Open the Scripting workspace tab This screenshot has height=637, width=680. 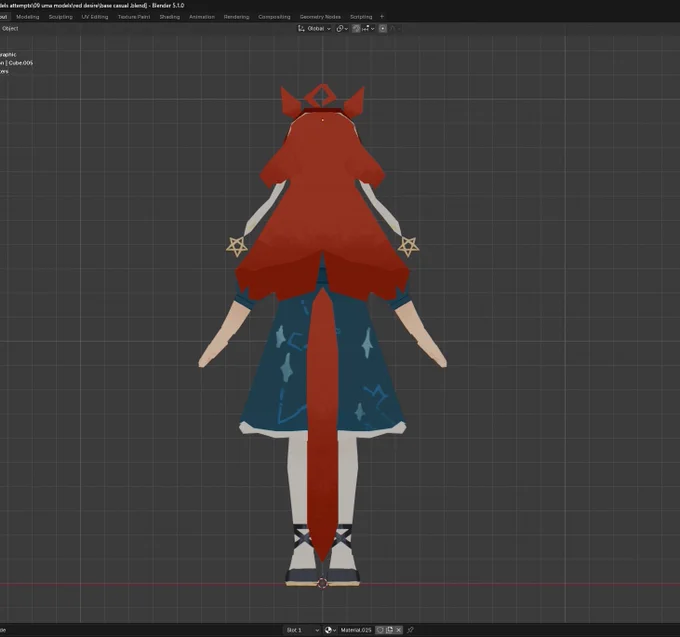361,17
